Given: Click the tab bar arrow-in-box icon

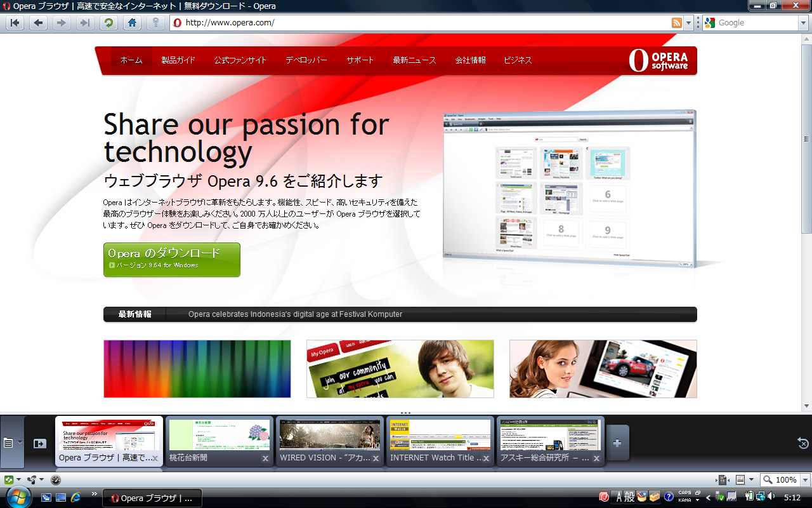Looking at the screenshot, I should 40,443.
